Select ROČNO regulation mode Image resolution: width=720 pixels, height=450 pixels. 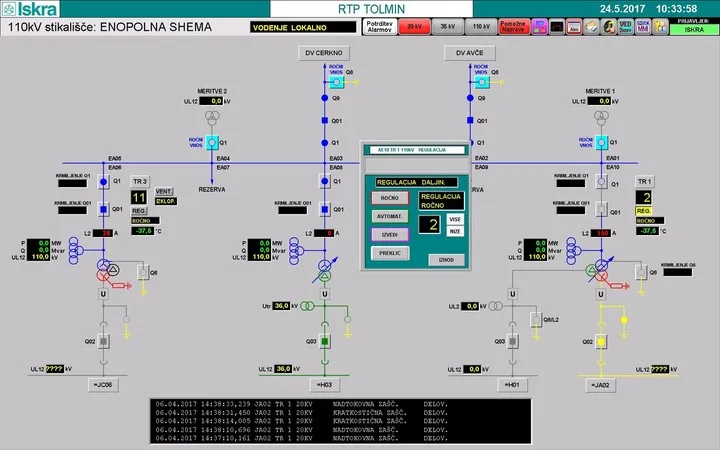pyautogui.click(x=390, y=198)
